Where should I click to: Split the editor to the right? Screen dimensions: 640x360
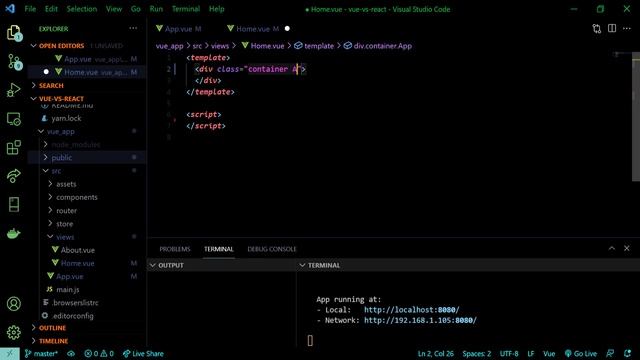(x=612, y=28)
